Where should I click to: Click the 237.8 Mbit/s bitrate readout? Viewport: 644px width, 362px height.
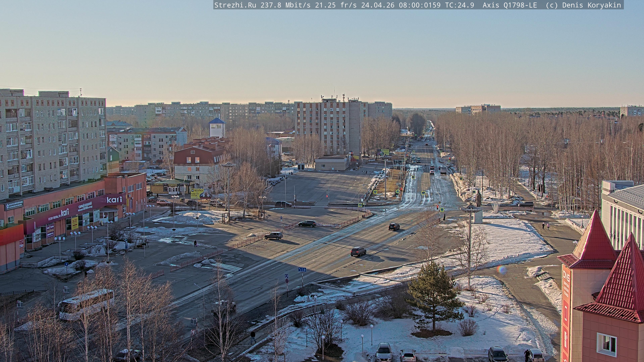tap(285, 5)
